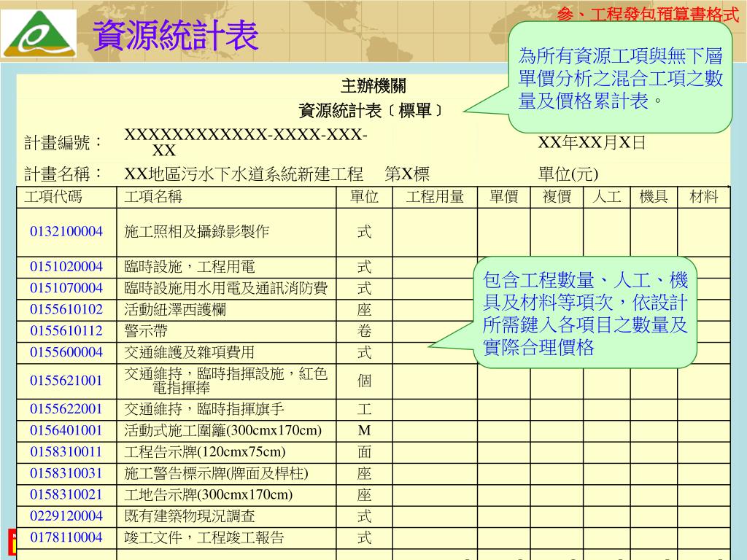Click the 單位 column header
747x560 pixels.
click(x=365, y=197)
